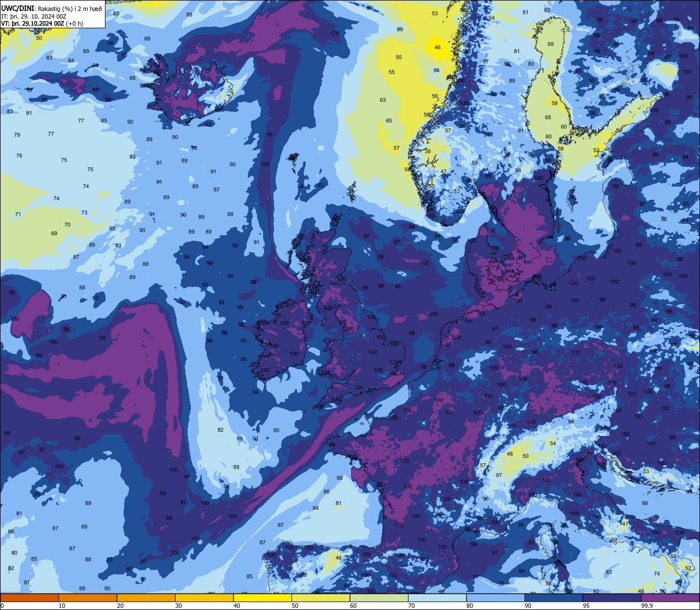The image size is (700, 610).
Task: Click the 0–10 dark orange legend swatch
Action: (x=30, y=597)
